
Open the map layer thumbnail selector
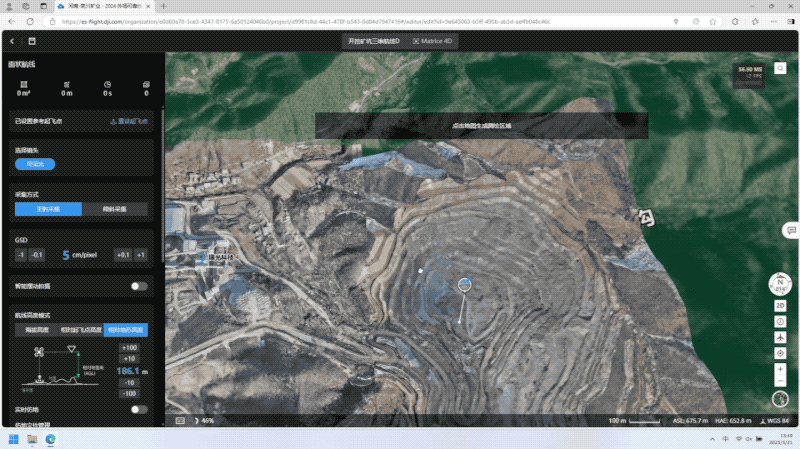[x=780, y=399]
